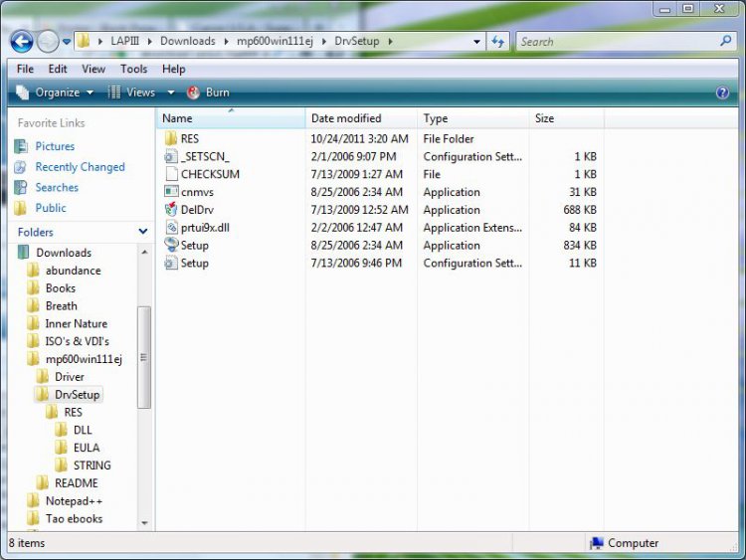Select the _SETSCN_ configuration file icon
The width and height of the screenshot is (746, 560).
tap(171, 156)
